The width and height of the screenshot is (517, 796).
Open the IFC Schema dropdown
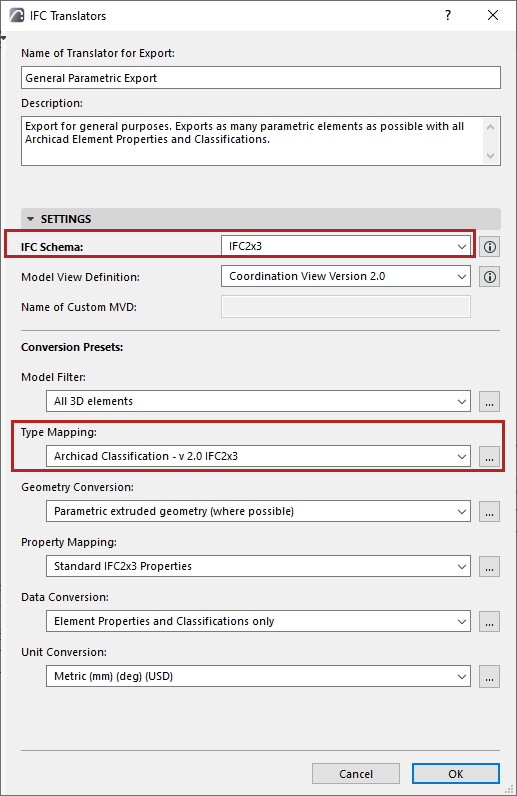coord(346,246)
